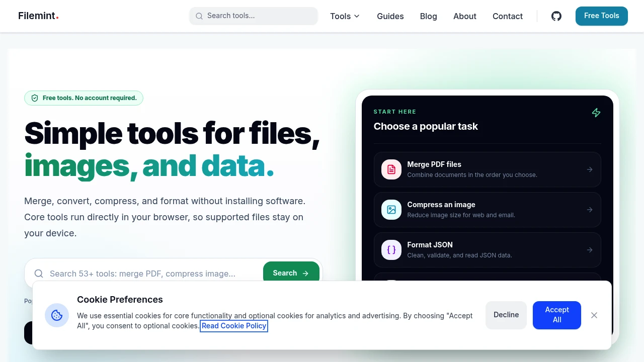The height and width of the screenshot is (362, 644).
Task: Decline optional cookies
Action: [506, 315]
